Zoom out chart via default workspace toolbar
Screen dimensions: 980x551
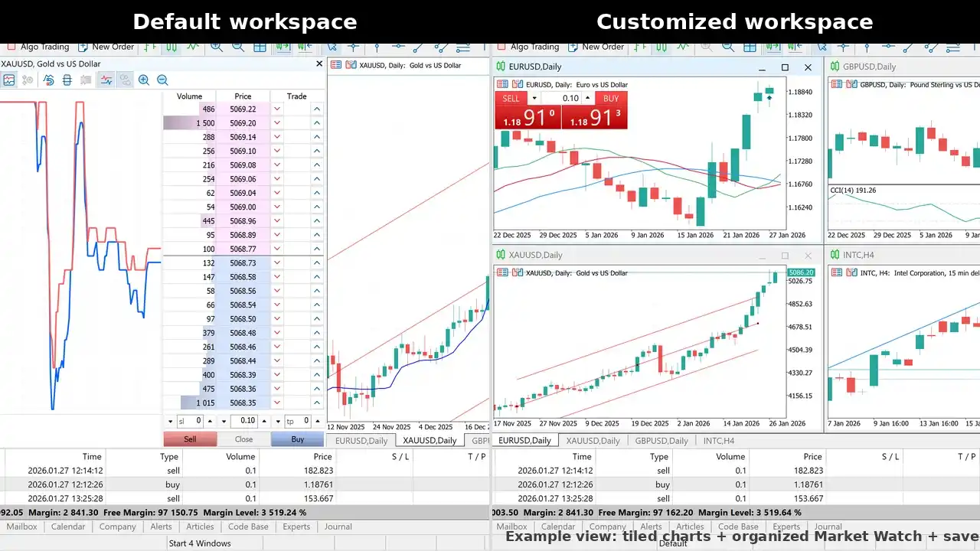point(238,47)
